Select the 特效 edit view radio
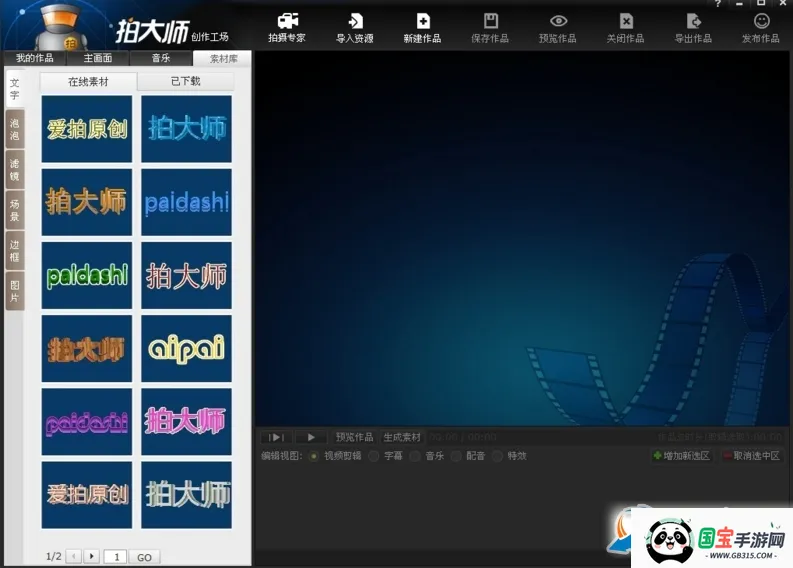This screenshot has height=568, width=793. 497,456
